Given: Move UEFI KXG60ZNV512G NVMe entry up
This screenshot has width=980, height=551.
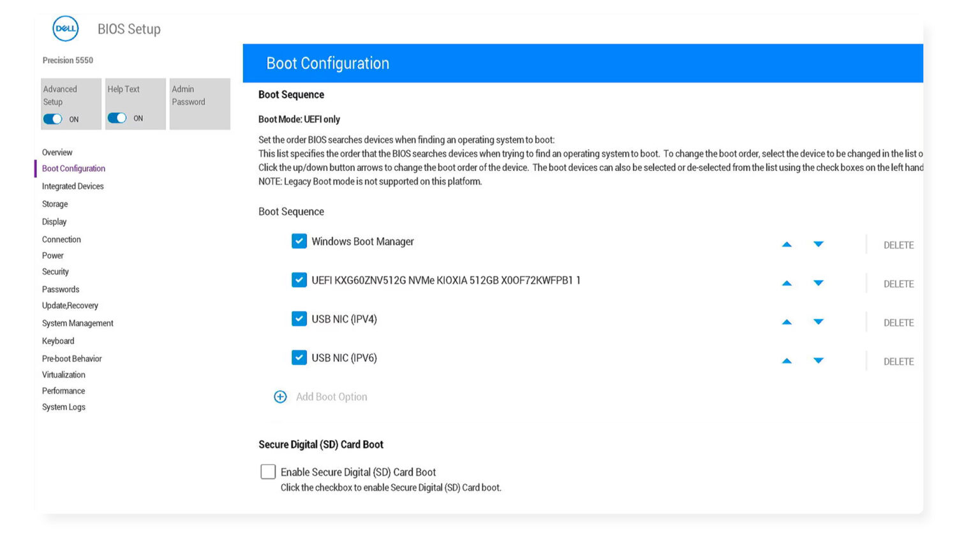Looking at the screenshot, I should pos(787,283).
